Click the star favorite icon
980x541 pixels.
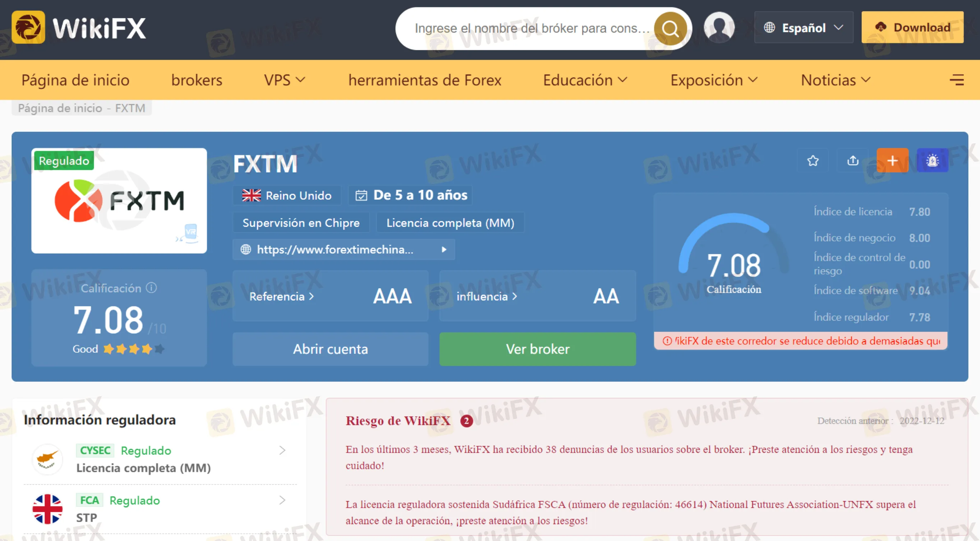tap(813, 161)
